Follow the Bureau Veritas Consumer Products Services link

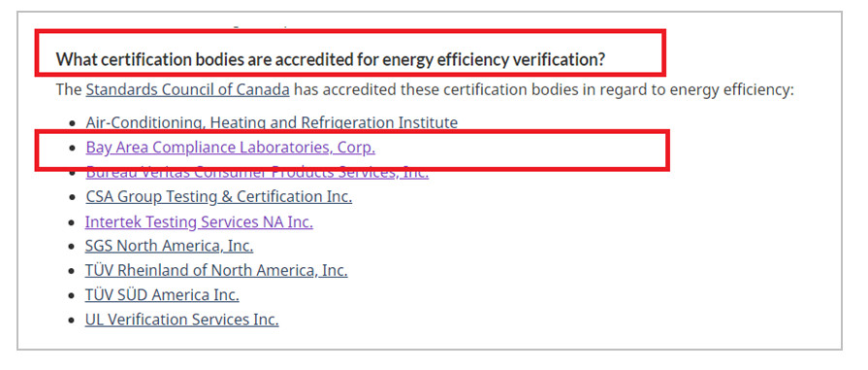pos(257,173)
